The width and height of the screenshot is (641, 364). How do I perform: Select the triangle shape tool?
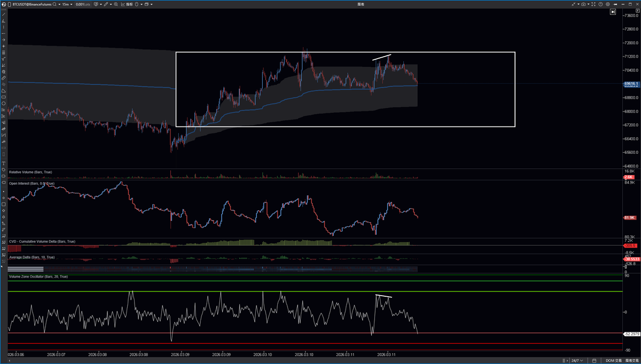point(3,91)
